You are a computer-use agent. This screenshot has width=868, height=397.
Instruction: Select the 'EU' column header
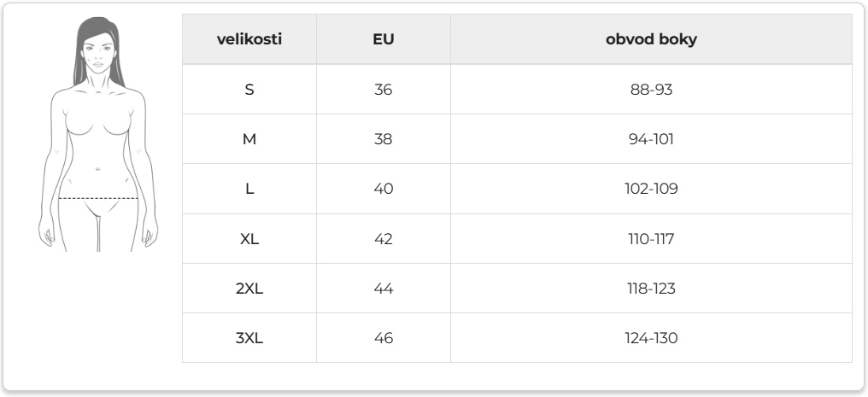pyautogui.click(x=383, y=39)
